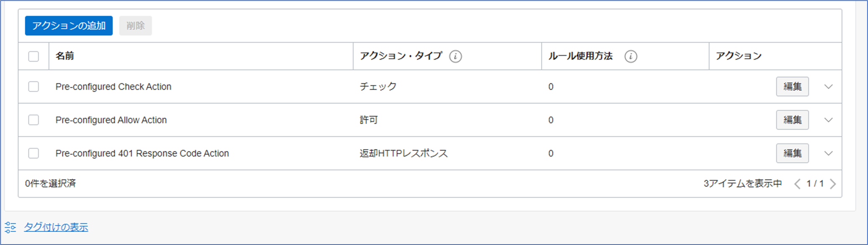Expand chevron for 401 Response Code Action row
868x245 pixels.
pos(828,153)
